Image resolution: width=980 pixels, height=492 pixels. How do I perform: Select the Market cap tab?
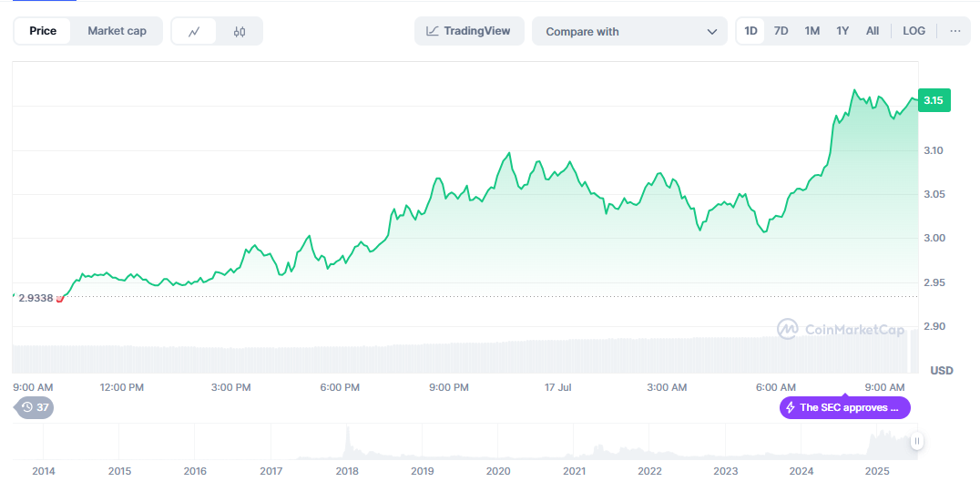117,31
